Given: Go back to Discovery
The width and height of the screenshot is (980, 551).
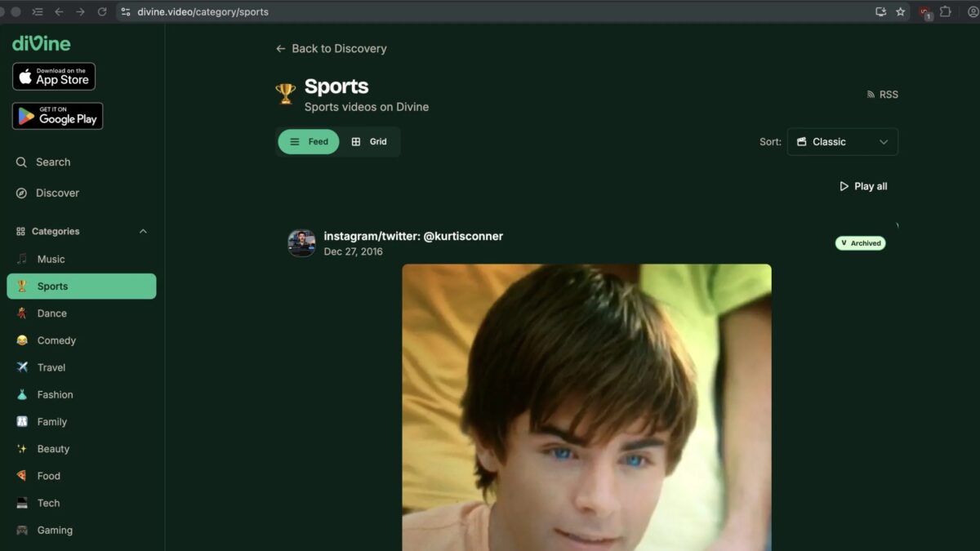Looking at the screenshot, I should (x=331, y=49).
